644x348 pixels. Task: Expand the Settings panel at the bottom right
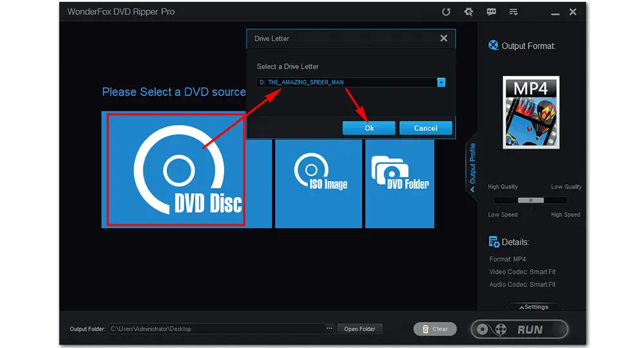pos(533,307)
